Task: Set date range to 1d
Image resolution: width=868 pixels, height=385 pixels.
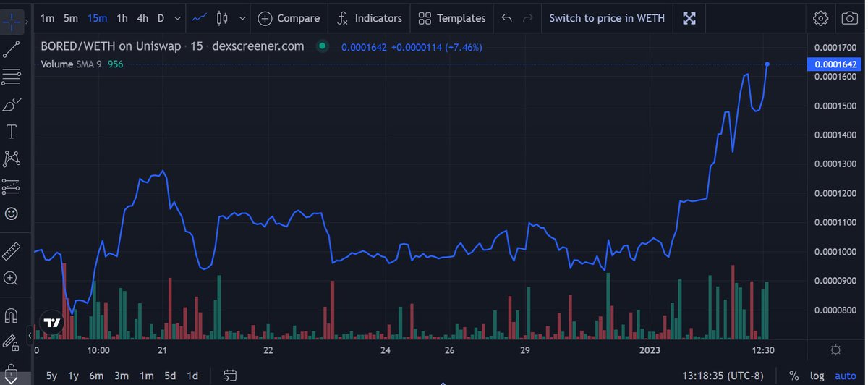Action: pos(192,376)
